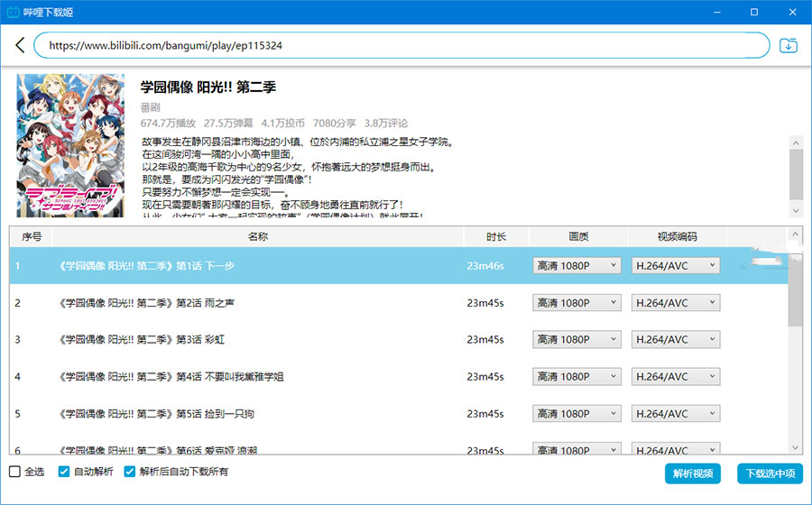Click the back arrow icon
Screen dimensions: 812x505
(20, 45)
